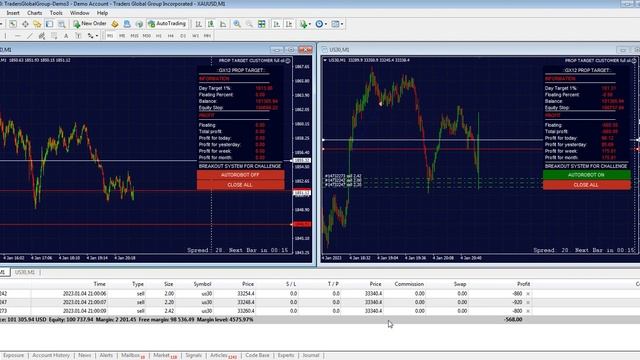The image size is (640, 360).
Task: Switch chart to D1 timeframe
Action: click(x=183, y=36)
